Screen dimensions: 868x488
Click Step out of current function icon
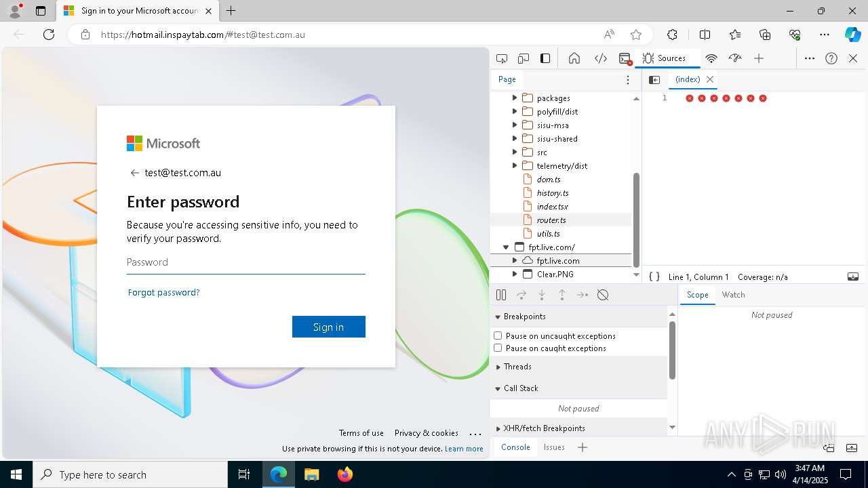pyautogui.click(x=562, y=295)
